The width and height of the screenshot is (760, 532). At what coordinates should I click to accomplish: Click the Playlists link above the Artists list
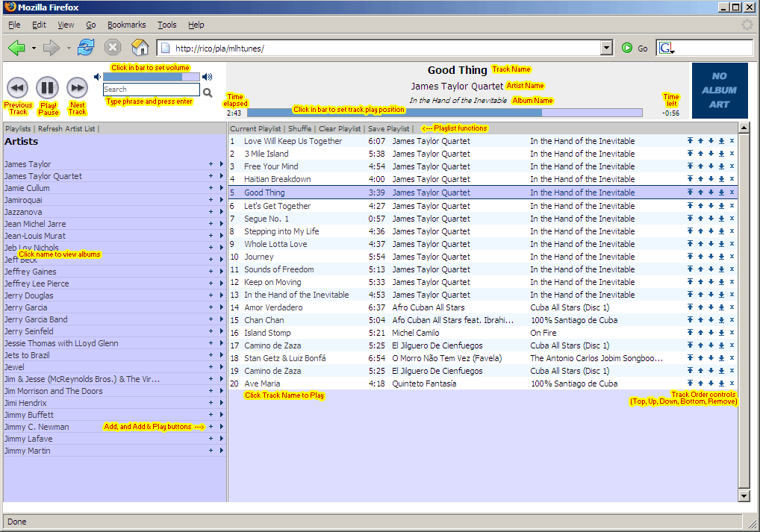(x=18, y=129)
